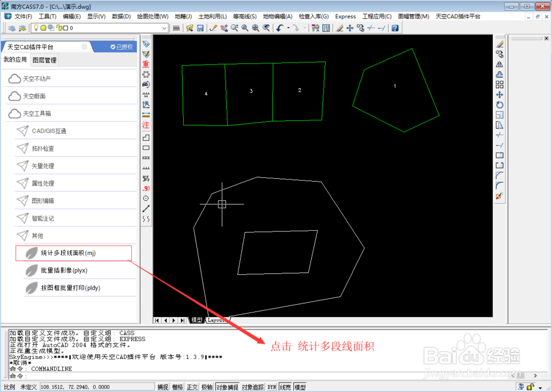The width and height of the screenshot is (552, 392).
Task: Click the coordinates readout in status bar
Action: pos(97,387)
